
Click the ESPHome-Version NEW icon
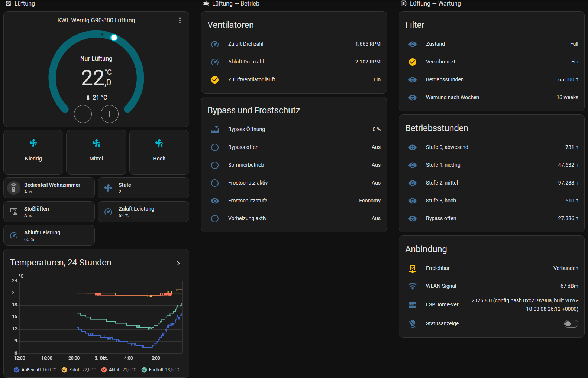click(x=413, y=305)
